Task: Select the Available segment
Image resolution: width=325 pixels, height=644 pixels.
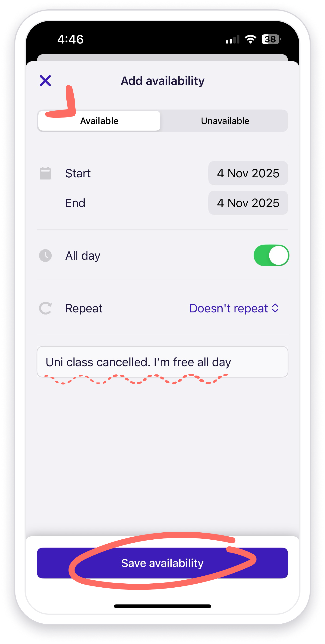Action: click(x=99, y=121)
